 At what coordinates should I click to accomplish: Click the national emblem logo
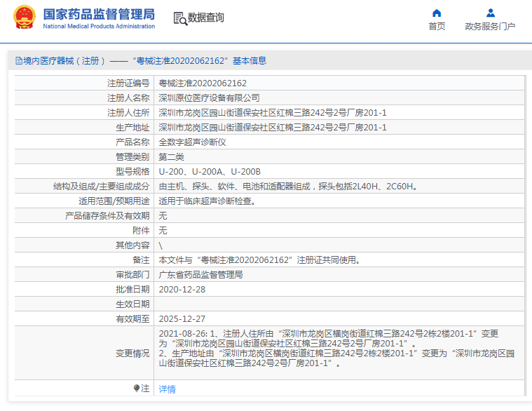(25, 18)
